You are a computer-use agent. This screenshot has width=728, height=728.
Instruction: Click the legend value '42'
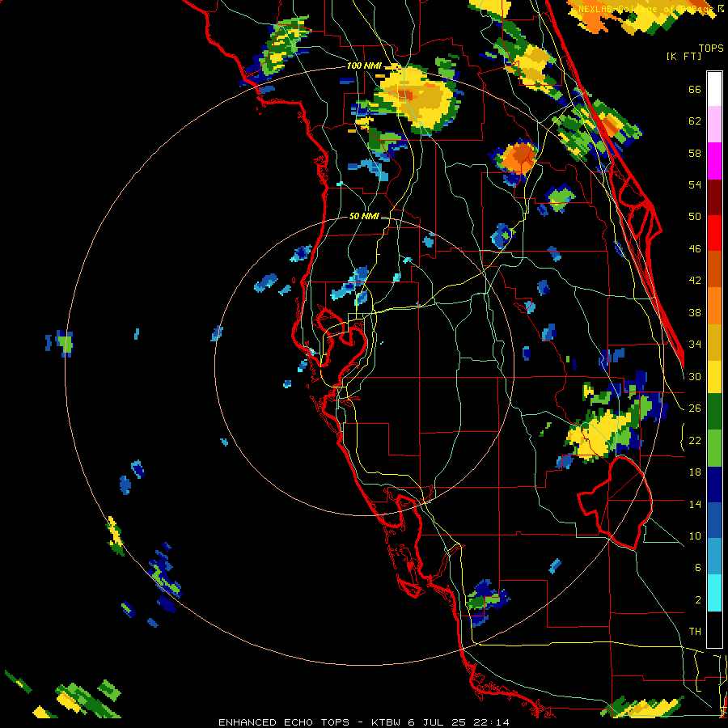click(x=695, y=281)
